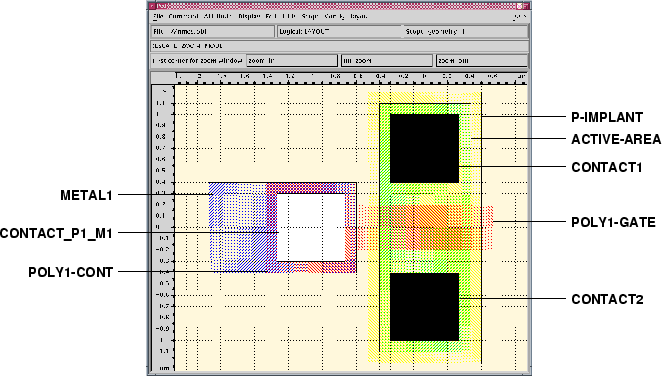Open the Help menu at right
662x376 pixels.
tap(520, 16)
